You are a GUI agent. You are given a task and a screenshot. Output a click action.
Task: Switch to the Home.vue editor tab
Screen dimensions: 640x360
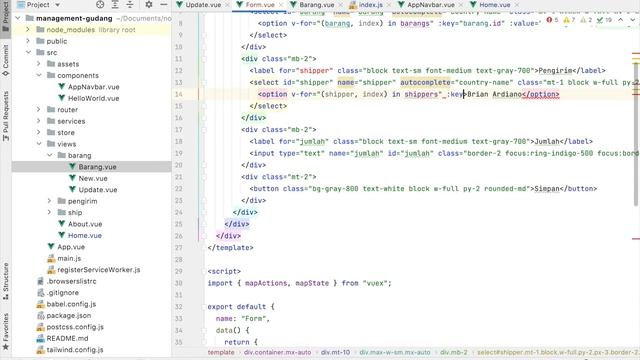point(494,5)
